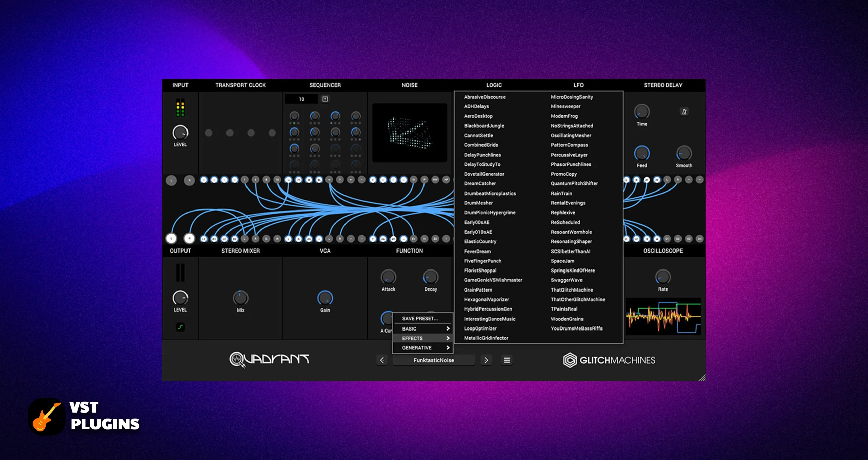Click the Noise module visualizer display
This screenshot has width=868, height=460.
(x=410, y=133)
